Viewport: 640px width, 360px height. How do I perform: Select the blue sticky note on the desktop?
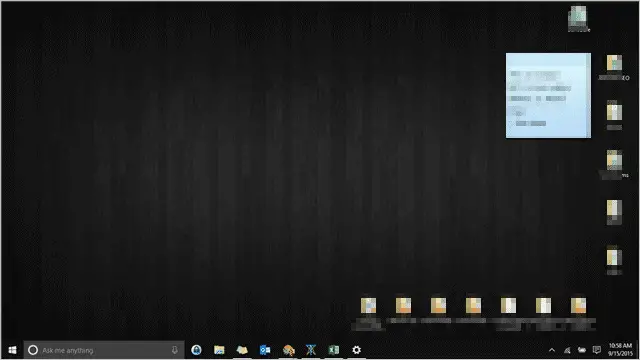coord(548,96)
